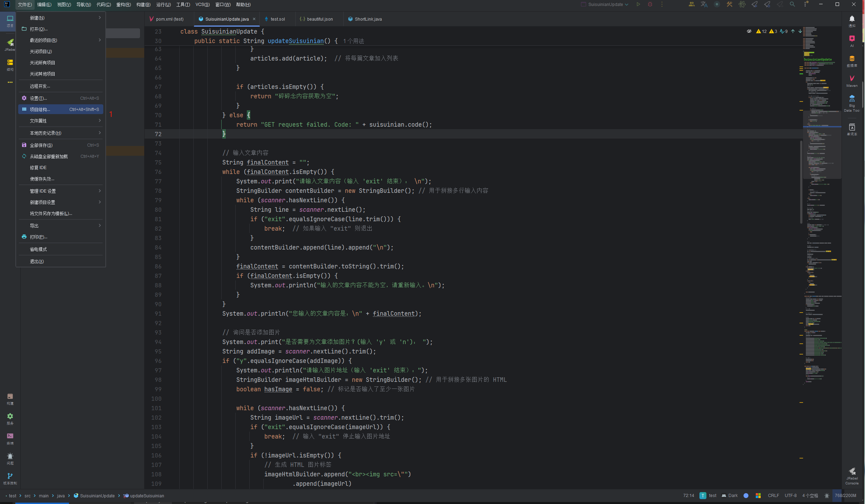Image resolution: width=865 pixels, height=504 pixels.
Task: Click the UTF-8 encoding status button
Action: pyautogui.click(x=790, y=496)
